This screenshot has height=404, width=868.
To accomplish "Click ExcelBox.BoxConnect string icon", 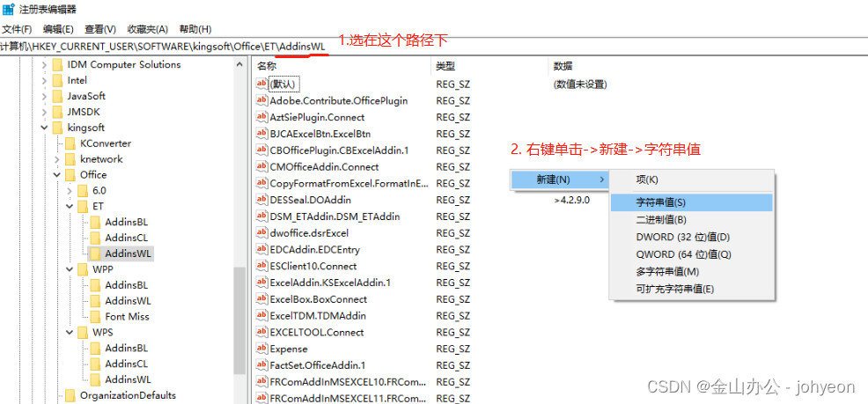I will click(261, 299).
